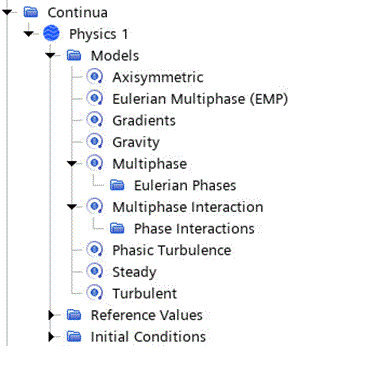This screenshot has width=365, height=370.
Task: Collapse the Multiphase model node
Action: (72, 164)
